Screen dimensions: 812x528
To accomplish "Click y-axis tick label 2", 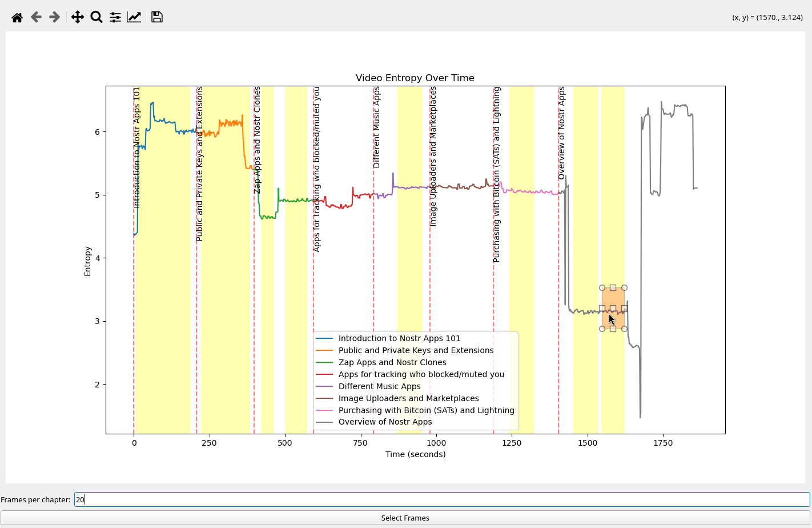I will [x=98, y=385].
